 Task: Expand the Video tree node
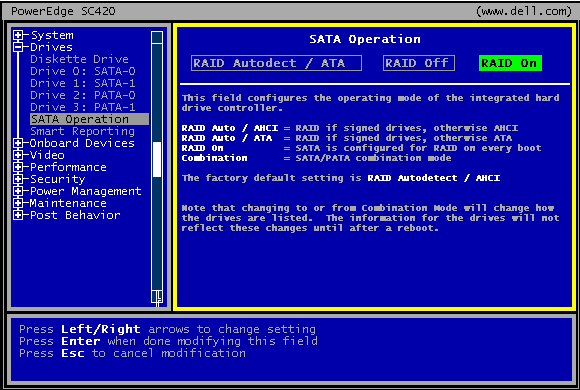[18, 155]
